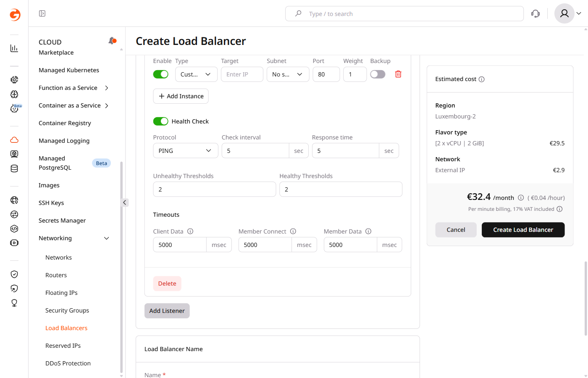Open Managed PostgreSQL Beta item
The image size is (588, 378).
point(74,163)
